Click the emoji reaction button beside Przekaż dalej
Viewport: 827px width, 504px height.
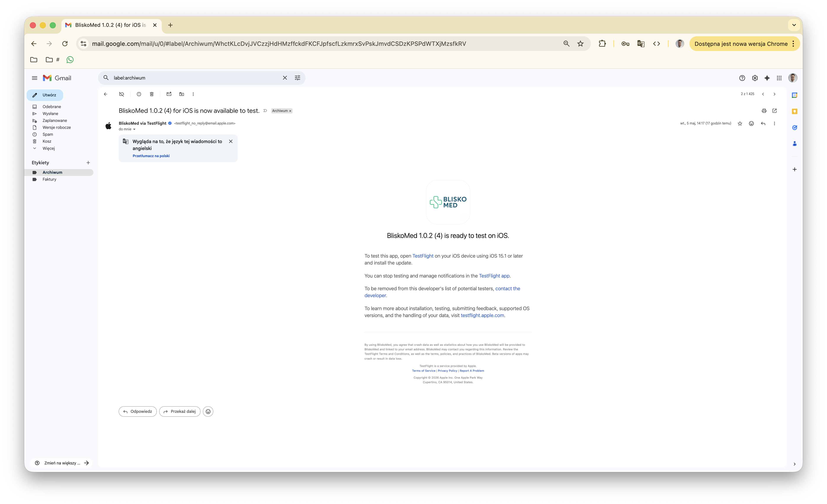coord(208,411)
